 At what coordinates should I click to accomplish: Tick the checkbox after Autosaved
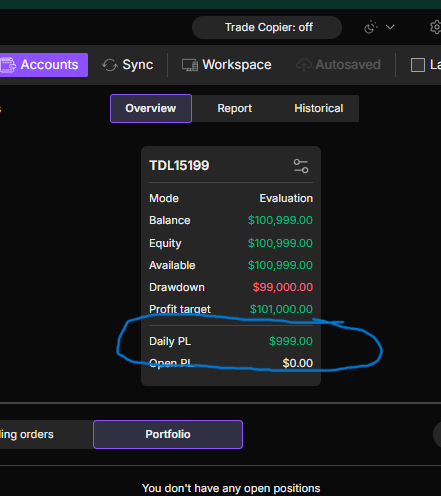[x=418, y=65]
